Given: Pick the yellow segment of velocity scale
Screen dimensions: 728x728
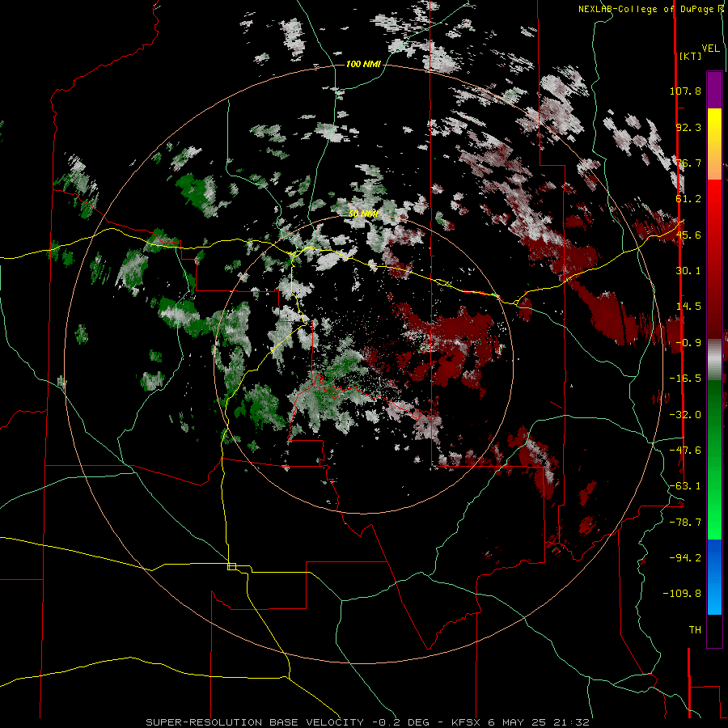Looking at the screenshot, I should 714,123.
